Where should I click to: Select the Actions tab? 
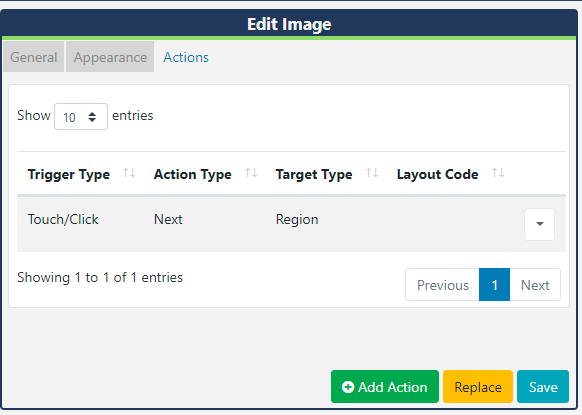pyautogui.click(x=186, y=57)
